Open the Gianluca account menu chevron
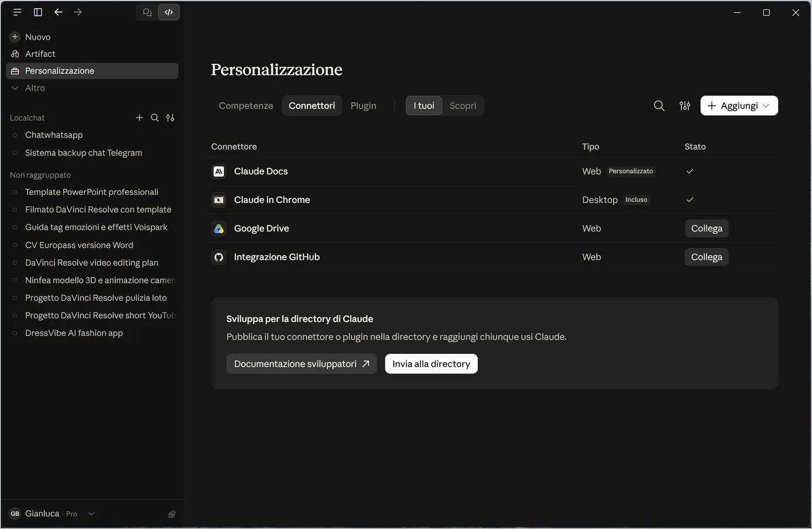 point(92,514)
